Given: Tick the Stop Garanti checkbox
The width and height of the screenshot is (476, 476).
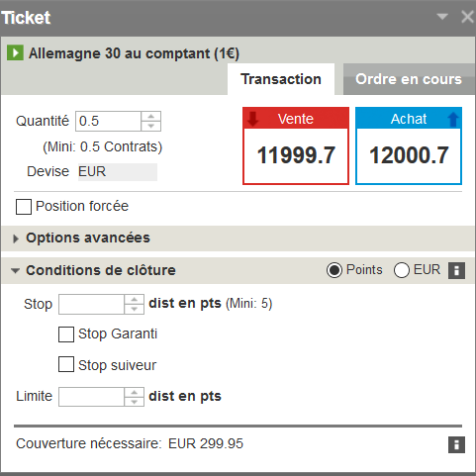Looking at the screenshot, I should point(66,334).
